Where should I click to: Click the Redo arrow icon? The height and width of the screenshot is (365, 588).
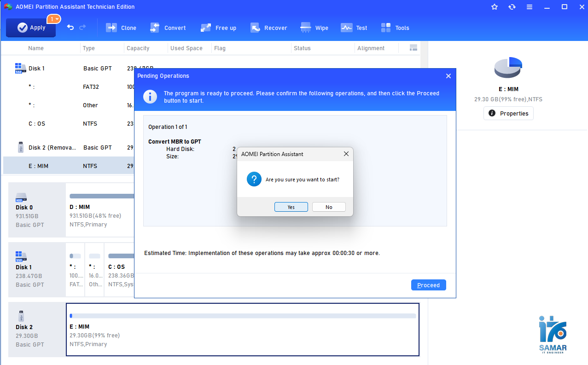83,28
